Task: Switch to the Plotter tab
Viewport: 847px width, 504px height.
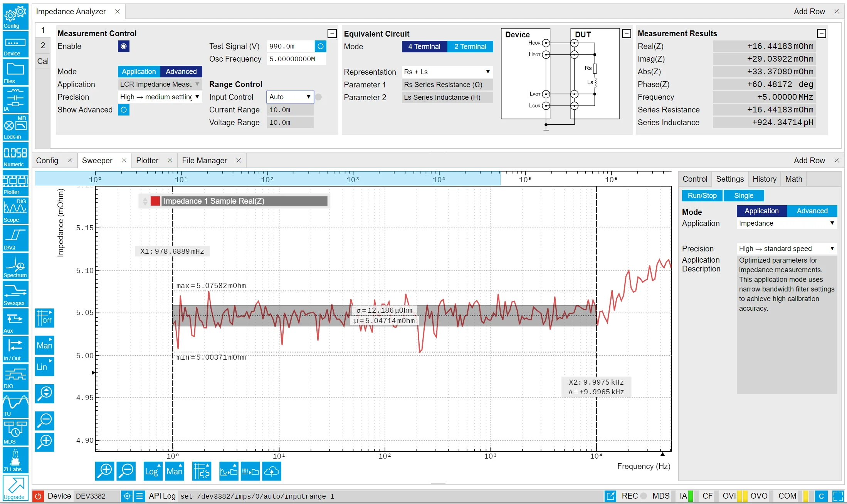Action: pos(147,161)
